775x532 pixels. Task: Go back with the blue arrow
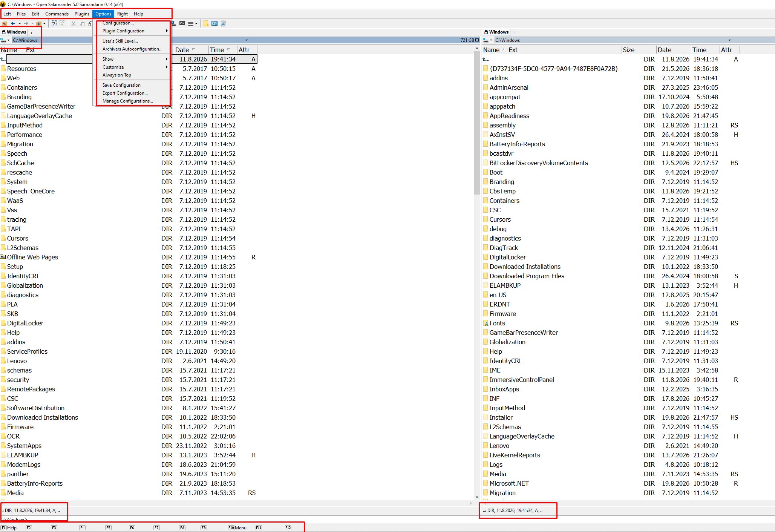13,23
